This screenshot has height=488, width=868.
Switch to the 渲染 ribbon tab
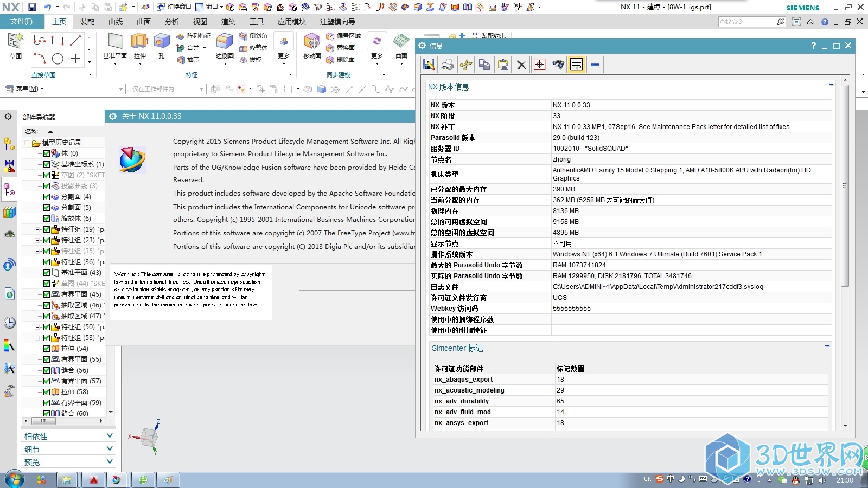(x=228, y=22)
